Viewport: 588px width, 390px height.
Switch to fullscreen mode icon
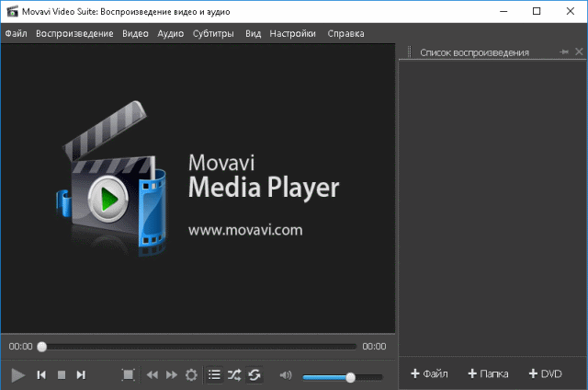129,374
